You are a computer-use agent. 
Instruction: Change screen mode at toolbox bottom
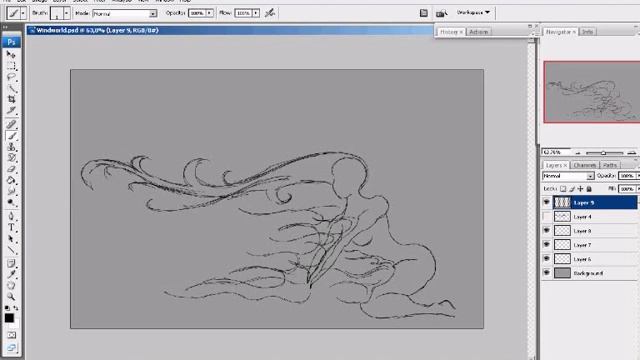11,348
